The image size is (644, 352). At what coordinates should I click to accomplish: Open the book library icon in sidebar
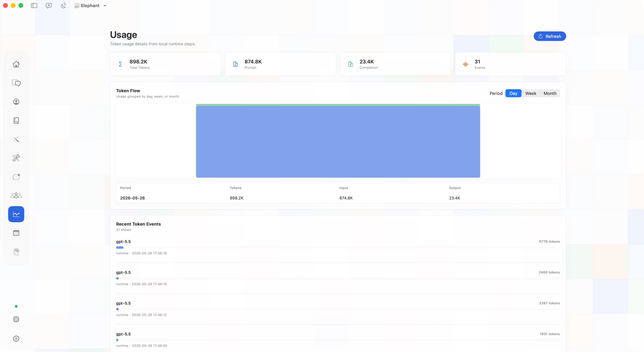click(16, 120)
